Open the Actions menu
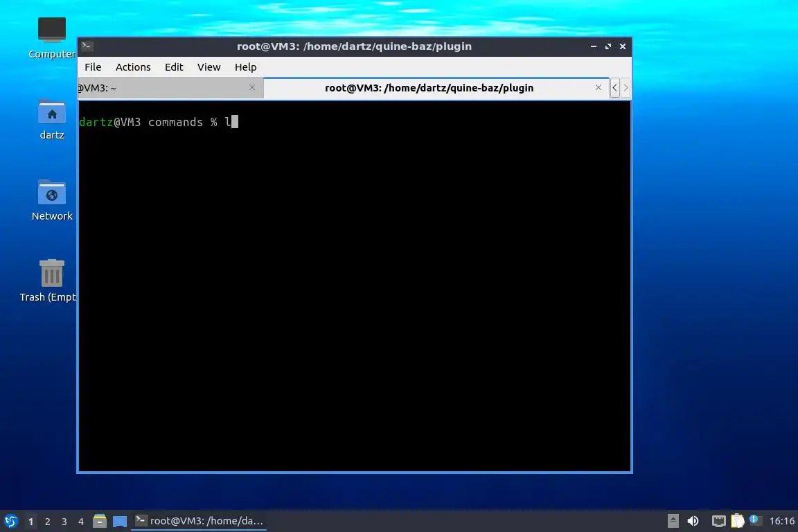This screenshot has width=798, height=532. point(133,66)
